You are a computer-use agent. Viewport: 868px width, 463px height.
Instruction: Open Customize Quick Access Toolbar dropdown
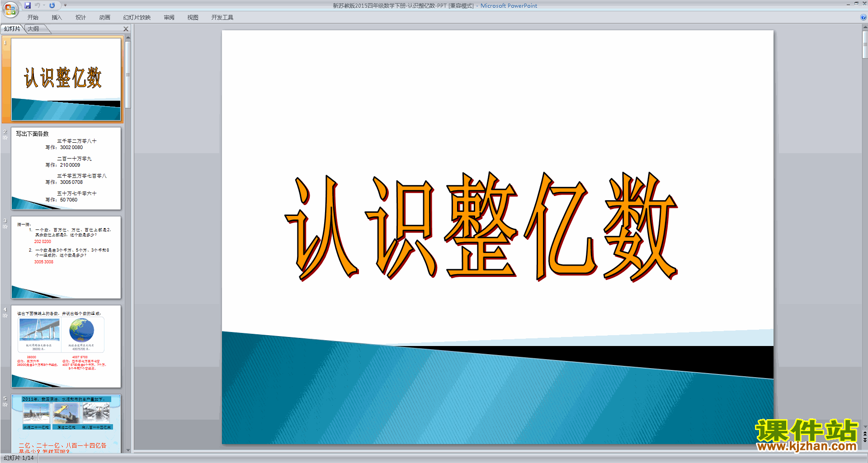[65, 5]
